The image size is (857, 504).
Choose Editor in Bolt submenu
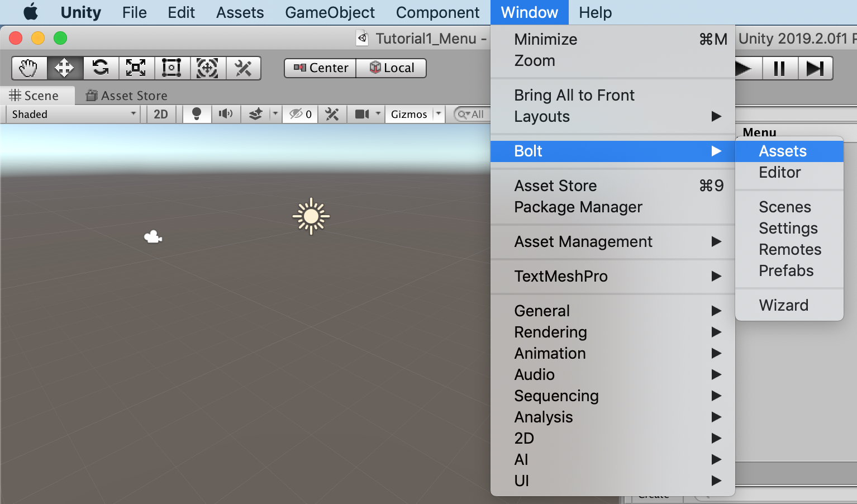pyautogui.click(x=789, y=172)
